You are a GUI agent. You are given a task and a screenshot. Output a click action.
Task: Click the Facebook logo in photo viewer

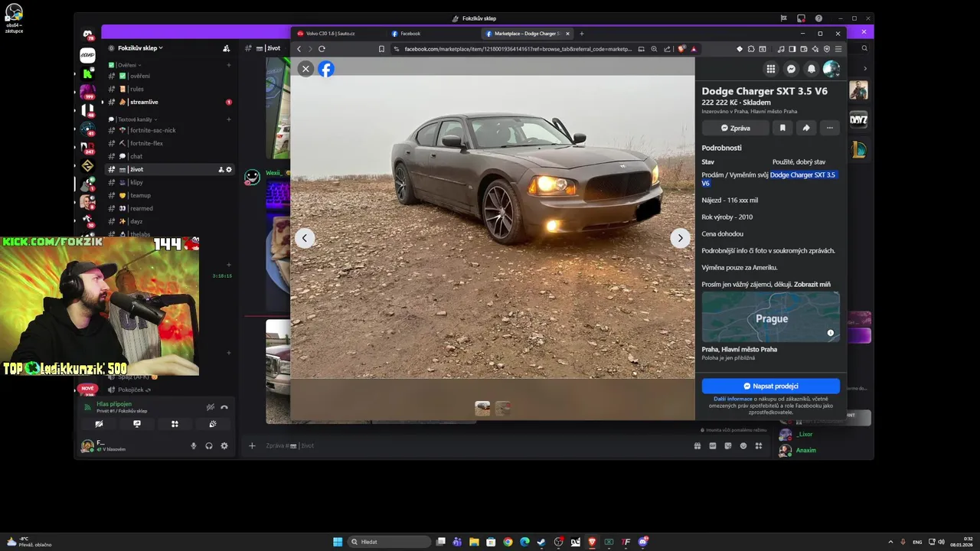tap(326, 69)
